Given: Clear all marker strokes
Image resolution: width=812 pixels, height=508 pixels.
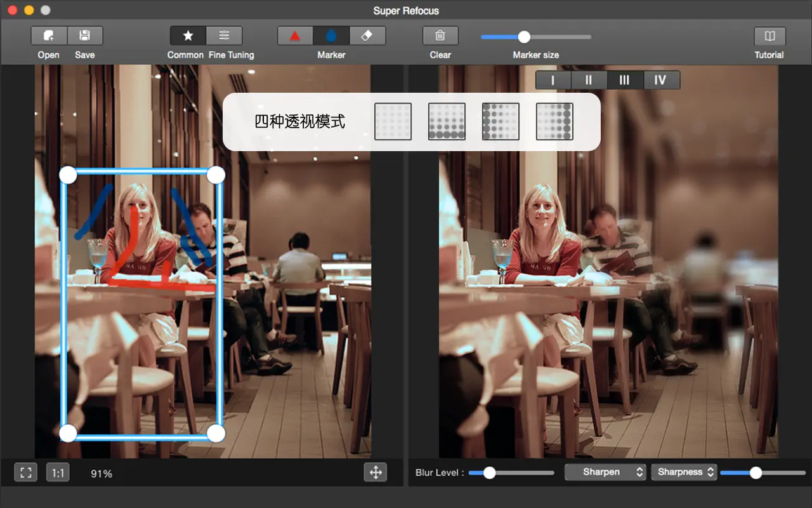Looking at the screenshot, I should point(440,36).
